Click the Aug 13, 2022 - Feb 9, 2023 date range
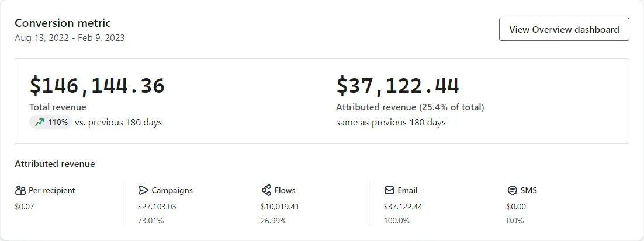This screenshot has width=644, height=241. 70,38
